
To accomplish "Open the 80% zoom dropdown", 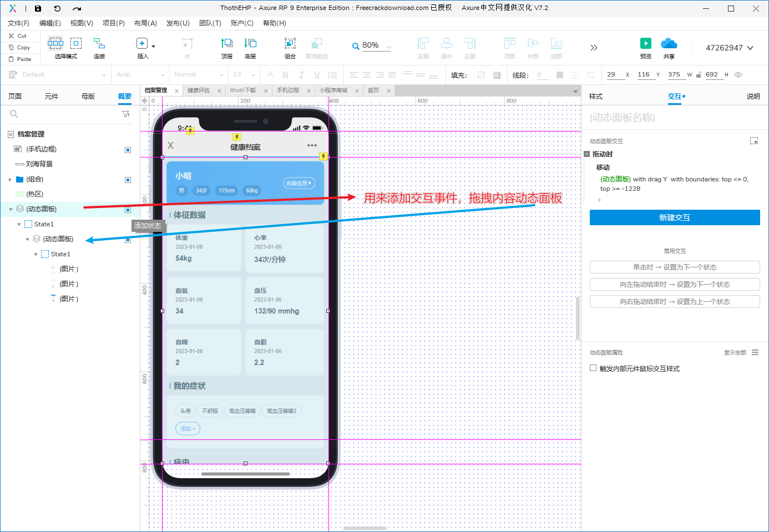I will click(389, 46).
